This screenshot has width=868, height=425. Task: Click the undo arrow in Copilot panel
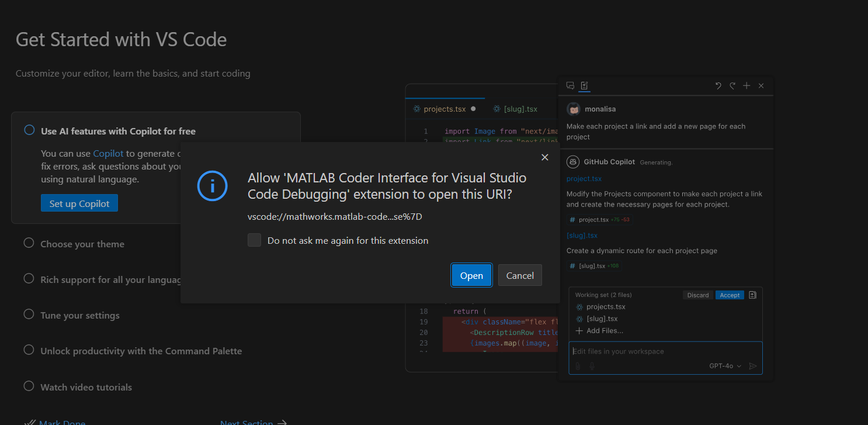[x=718, y=86]
